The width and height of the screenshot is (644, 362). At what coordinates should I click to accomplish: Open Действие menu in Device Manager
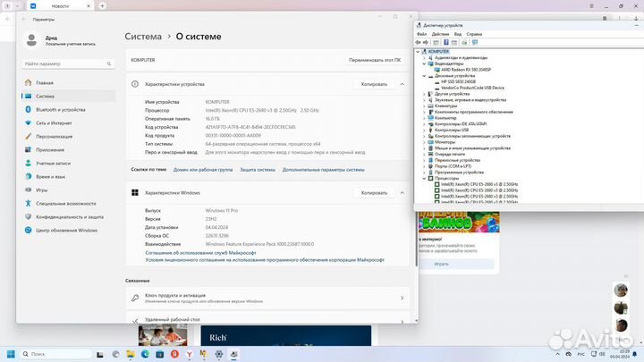[x=440, y=34]
